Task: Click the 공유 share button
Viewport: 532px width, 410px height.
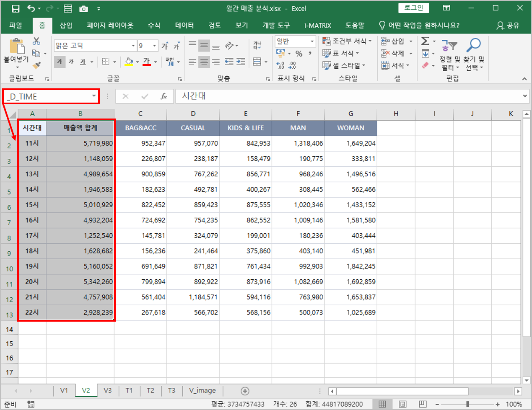Action: (x=508, y=26)
